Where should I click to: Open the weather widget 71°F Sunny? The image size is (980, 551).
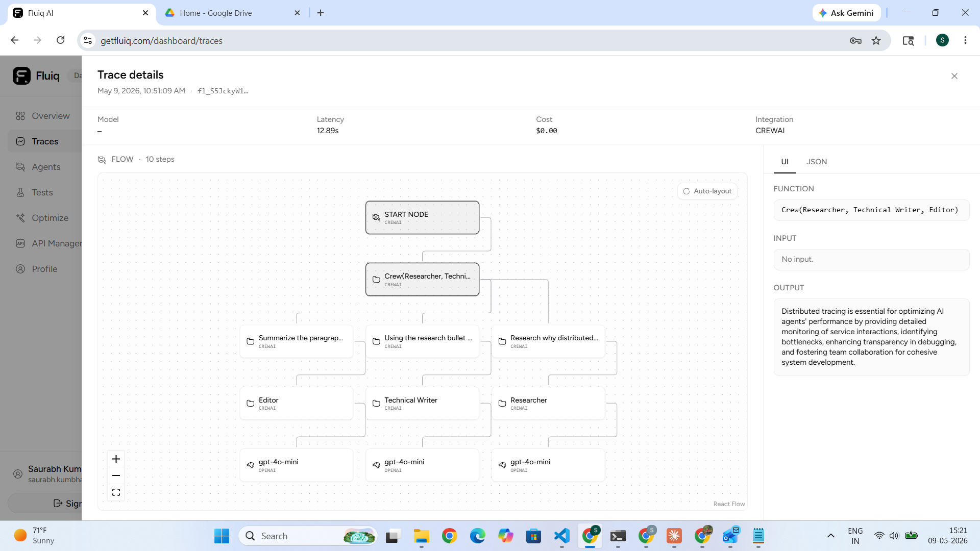click(35, 536)
